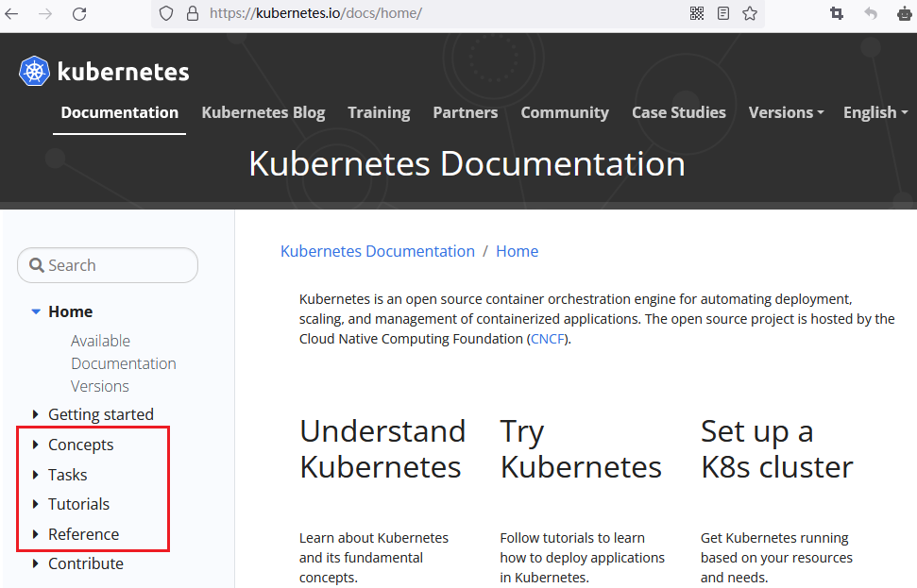
Task: Expand the Reference section arrow
Action: click(36, 534)
